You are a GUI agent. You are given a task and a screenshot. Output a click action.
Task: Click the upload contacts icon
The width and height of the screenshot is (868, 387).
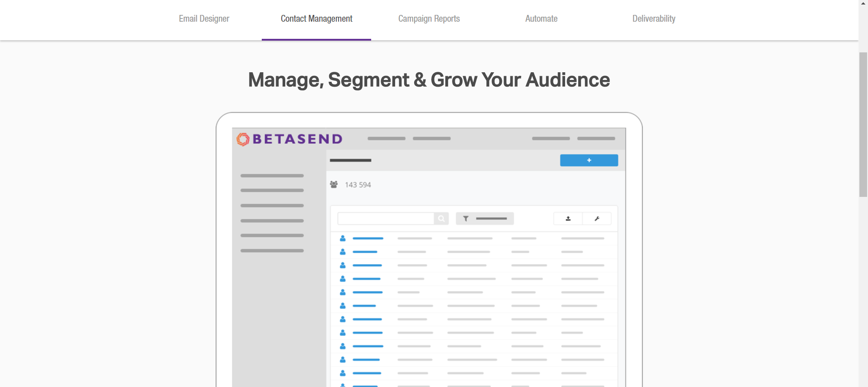pyautogui.click(x=568, y=219)
